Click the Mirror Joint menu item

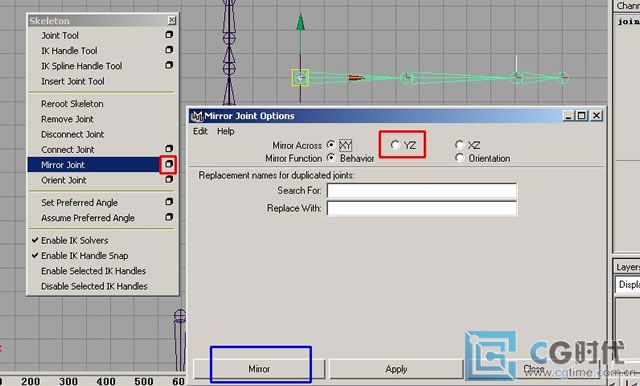click(x=63, y=165)
